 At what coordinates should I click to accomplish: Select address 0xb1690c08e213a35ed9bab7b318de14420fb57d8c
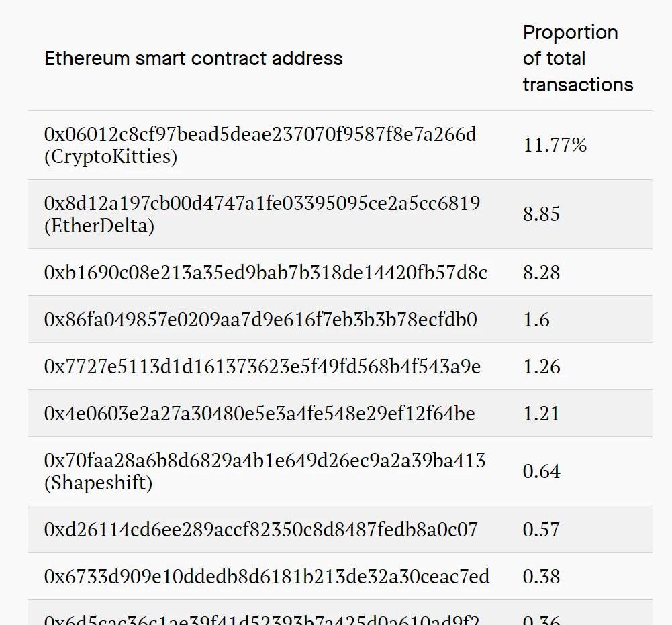(x=266, y=273)
